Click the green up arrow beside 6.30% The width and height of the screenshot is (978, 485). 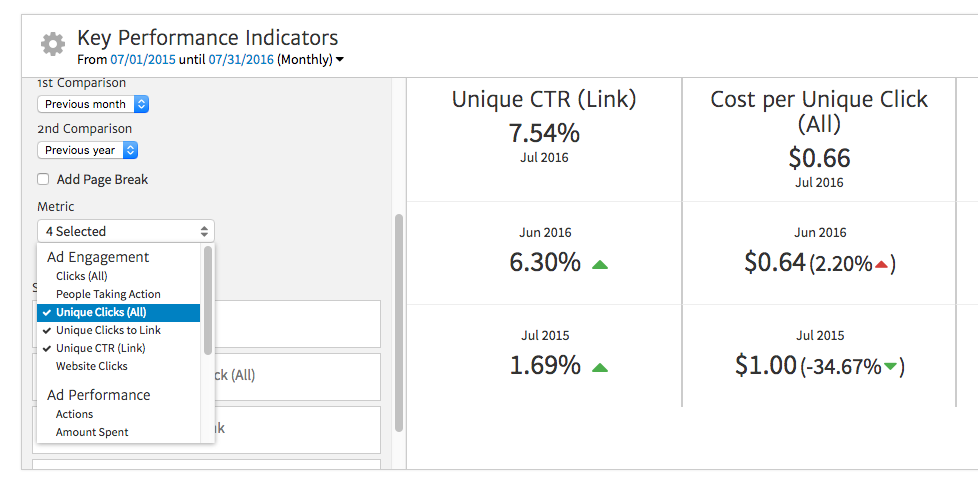[600, 265]
